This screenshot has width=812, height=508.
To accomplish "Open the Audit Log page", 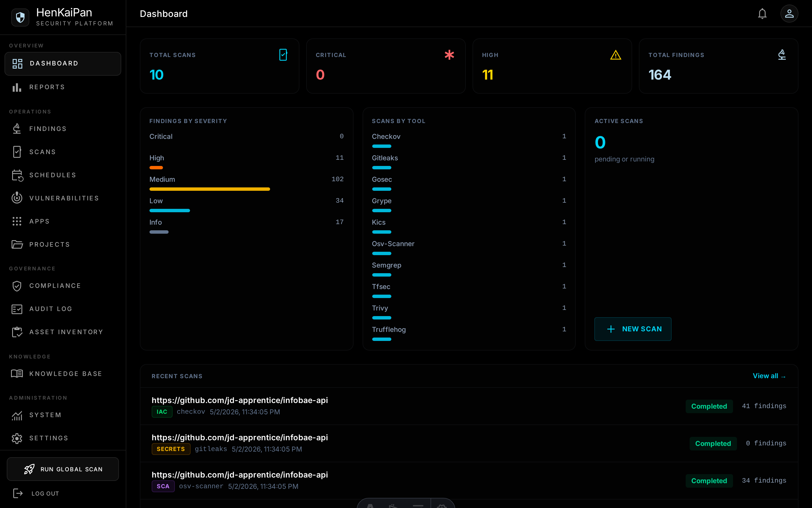I will click(63, 309).
